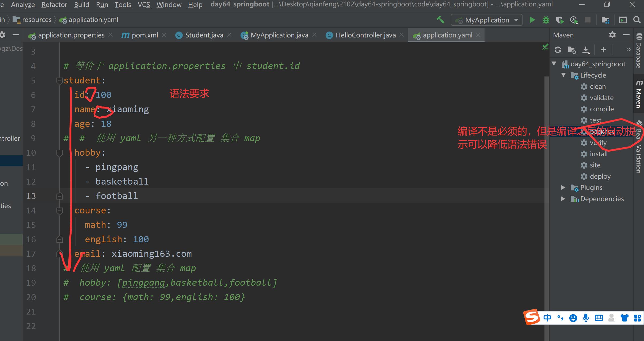Click the Sogou voice input microphone
Viewport: 644px width, 341px height.
[x=586, y=318]
